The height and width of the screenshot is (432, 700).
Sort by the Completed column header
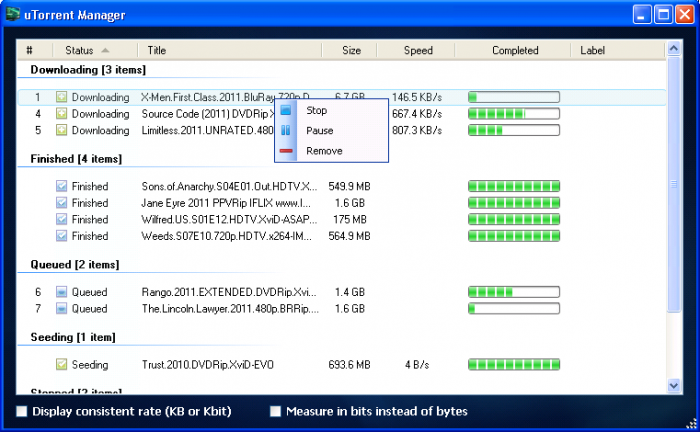tap(513, 50)
